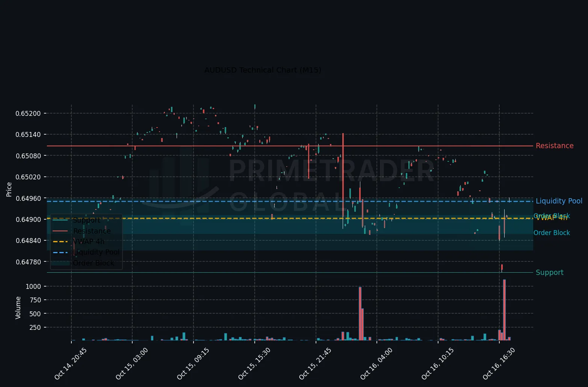Click the tallest volume bar near Oct 16, 16:30
This screenshot has width=588, height=387.
coord(504,310)
